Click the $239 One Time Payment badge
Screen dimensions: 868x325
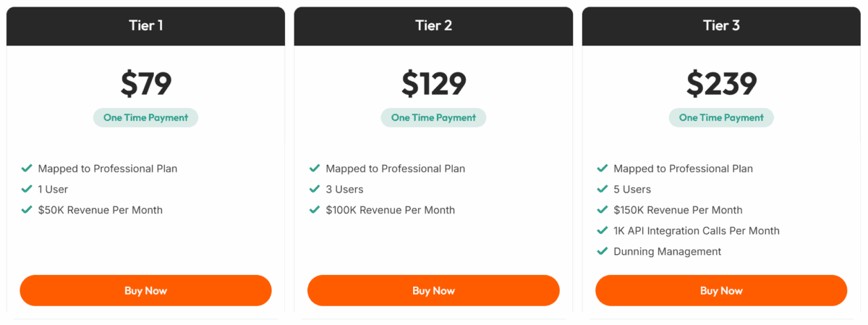721,117
